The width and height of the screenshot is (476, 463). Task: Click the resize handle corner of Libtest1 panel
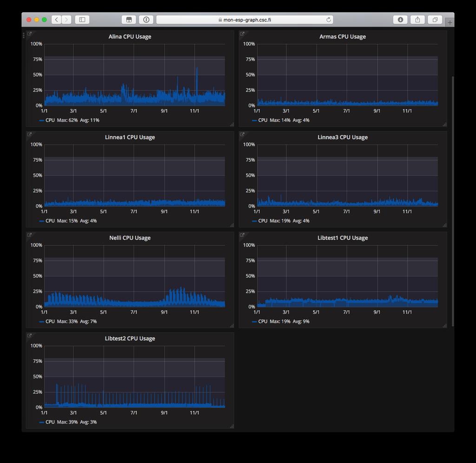pos(445,326)
